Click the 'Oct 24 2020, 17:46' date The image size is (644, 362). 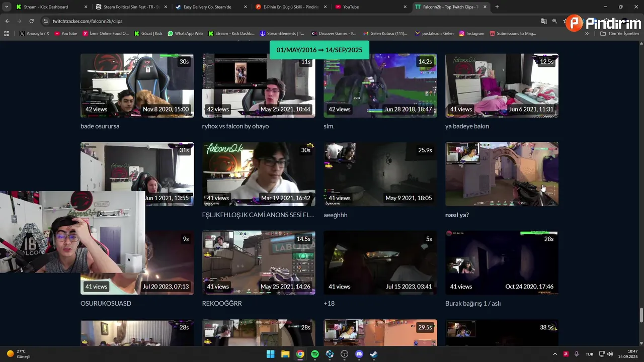[x=529, y=287]
